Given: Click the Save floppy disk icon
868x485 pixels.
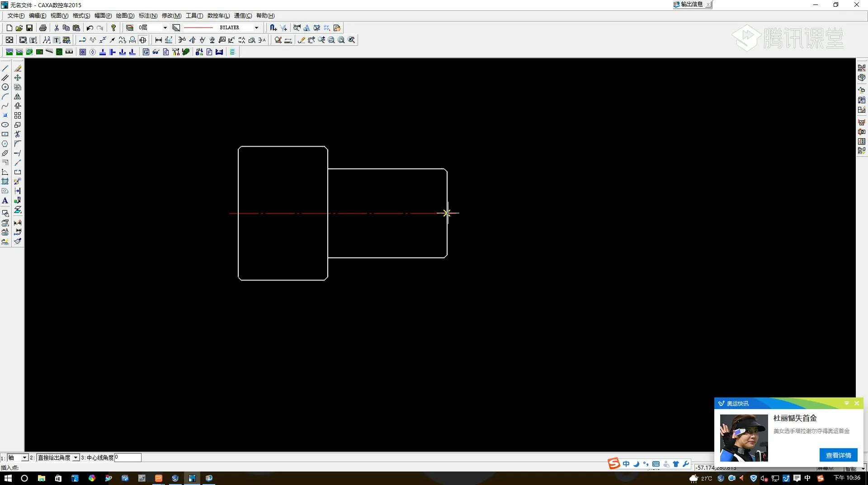Looking at the screenshot, I should coord(29,28).
